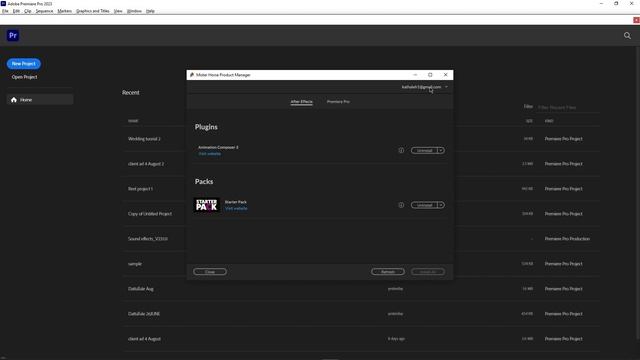Expand the account email dropdown
Screen dimensions: 640x360
[x=446, y=87]
